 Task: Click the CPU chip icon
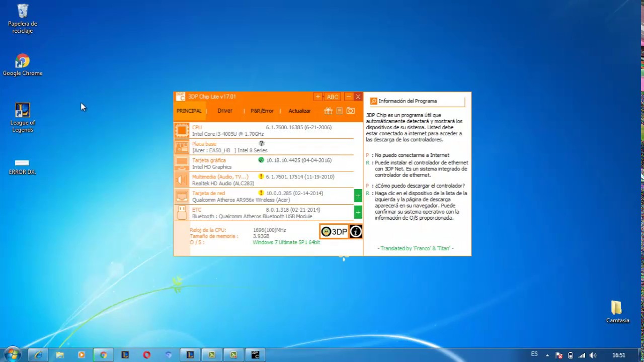coord(182,131)
